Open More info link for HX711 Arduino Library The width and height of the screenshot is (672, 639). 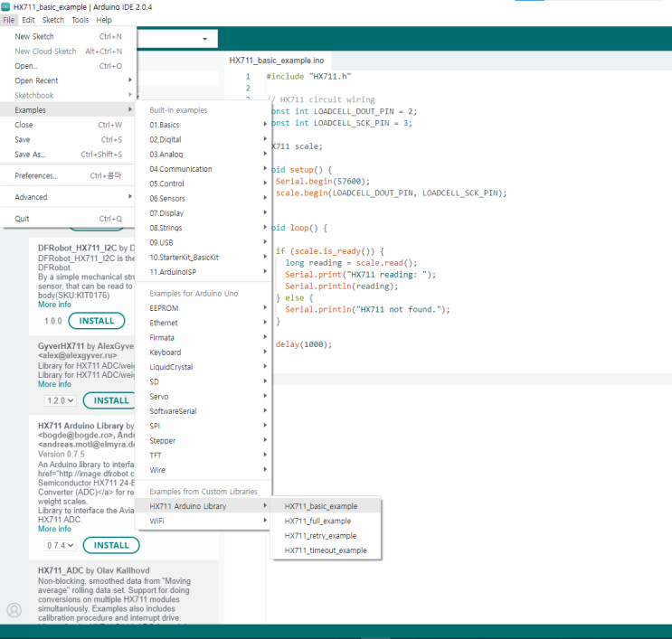[54, 529]
